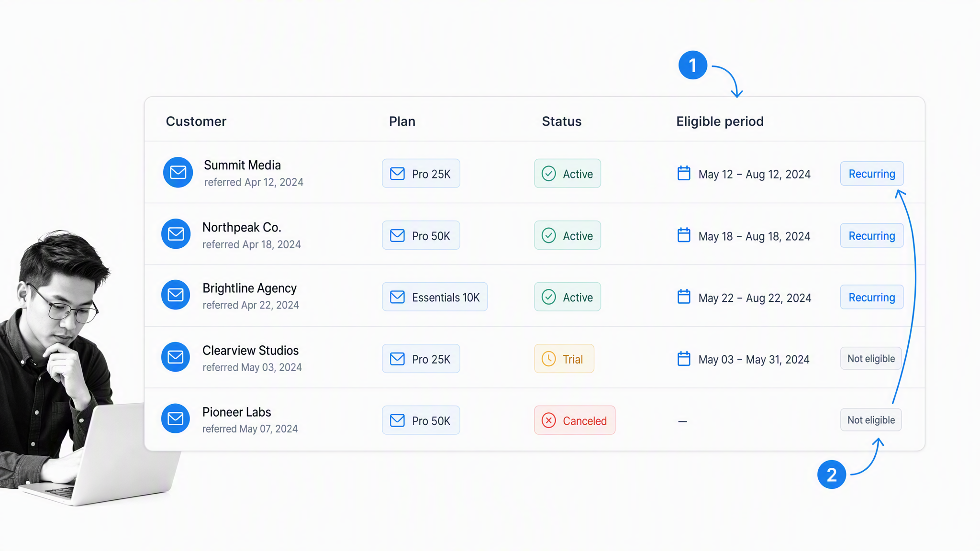Click the Active status badge for Brightline Agency
Viewport: 980px width, 551px height.
click(x=568, y=297)
